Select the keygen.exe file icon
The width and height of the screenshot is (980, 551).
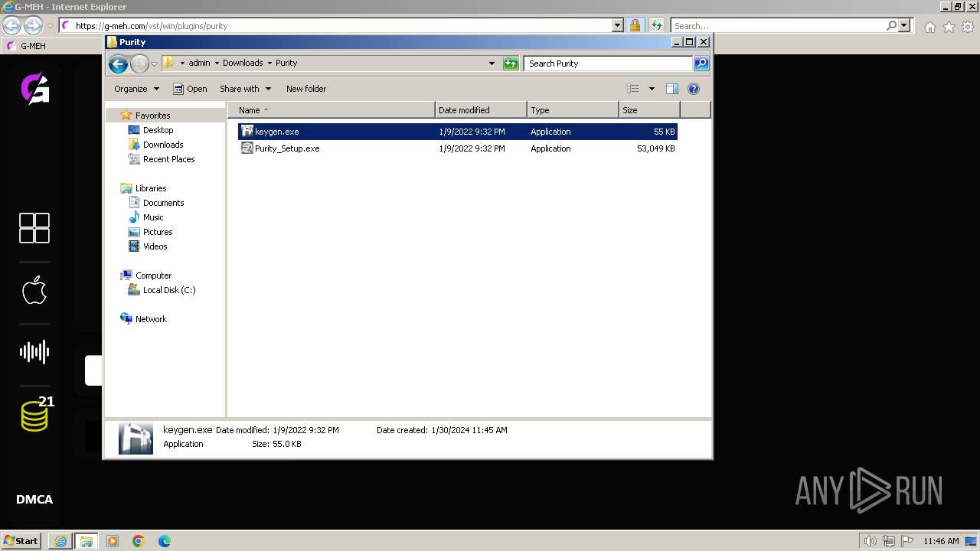(247, 132)
